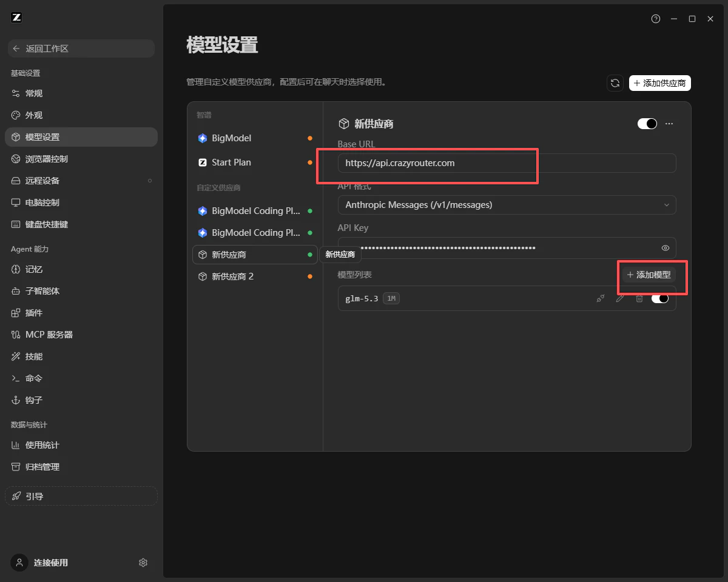Open 远程设备 settings page
Image resolution: width=728 pixels, height=582 pixels.
click(81, 181)
